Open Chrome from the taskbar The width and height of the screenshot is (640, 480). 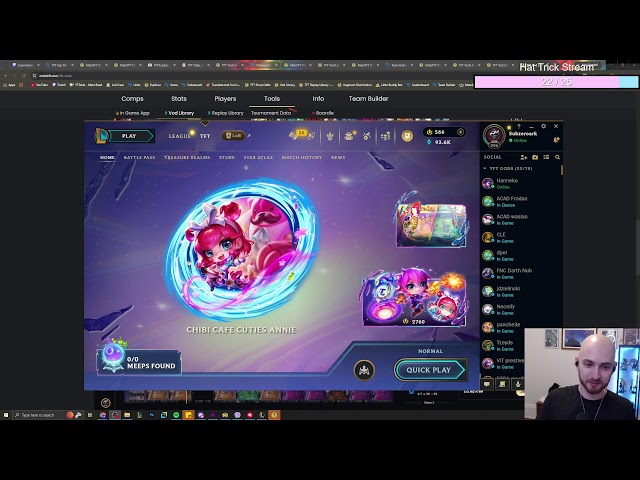coord(103,415)
